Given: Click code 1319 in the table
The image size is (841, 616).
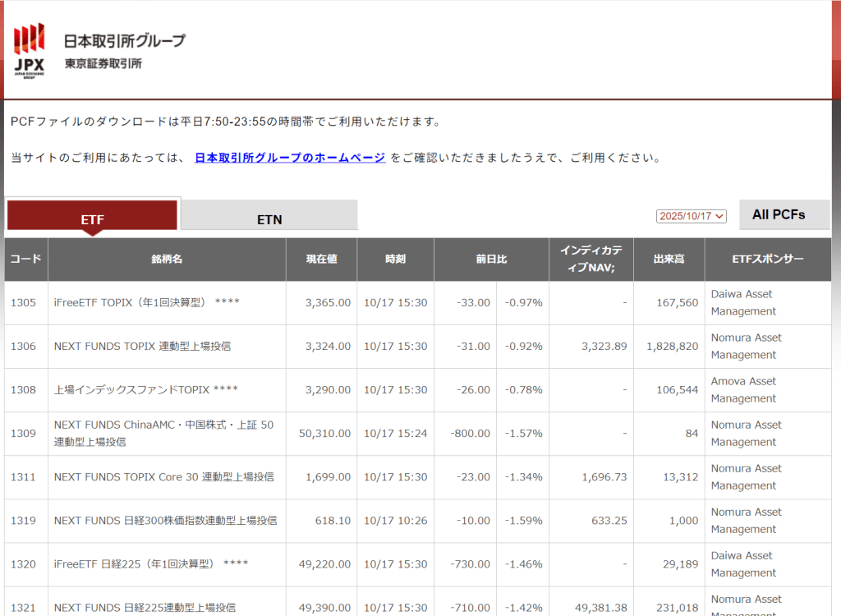Looking at the screenshot, I should [x=24, y=520].
